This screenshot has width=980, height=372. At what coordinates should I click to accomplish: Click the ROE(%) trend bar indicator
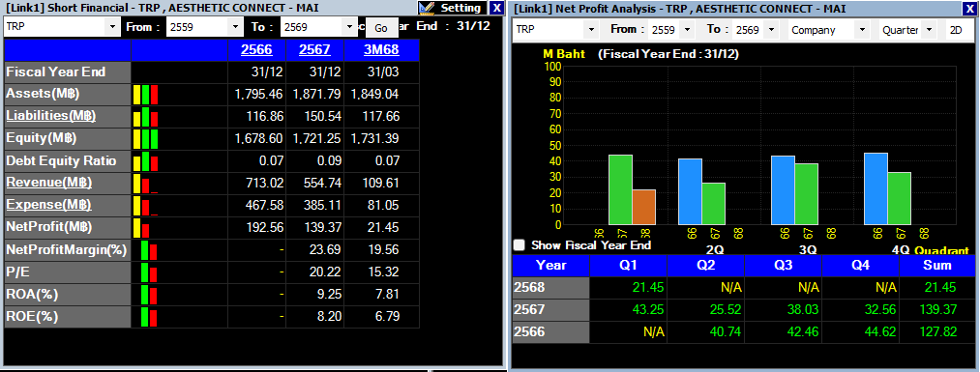(149, 317)
